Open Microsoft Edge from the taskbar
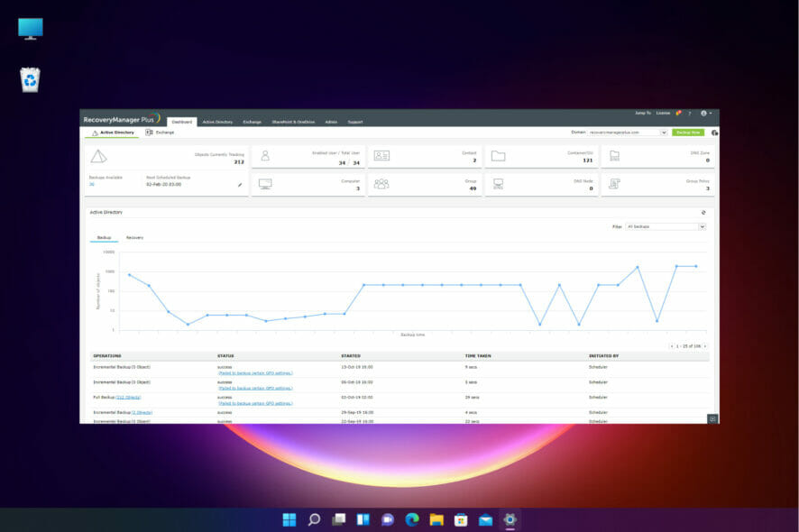 point(412,519)
